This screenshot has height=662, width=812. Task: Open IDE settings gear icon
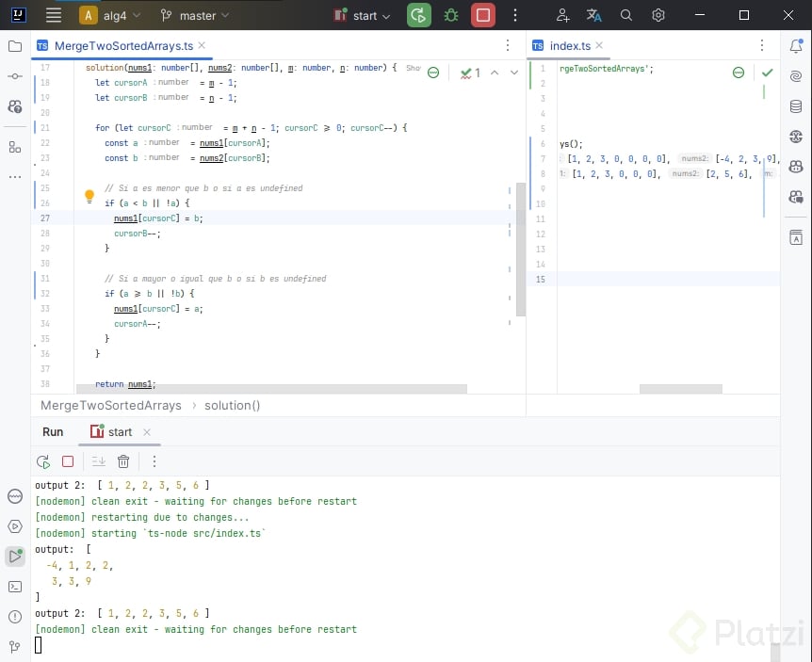pyautogui.click(x=658, y=15)
